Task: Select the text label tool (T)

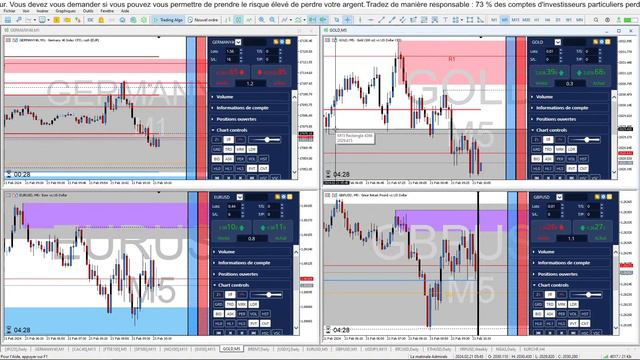Action: coord(446,20)
